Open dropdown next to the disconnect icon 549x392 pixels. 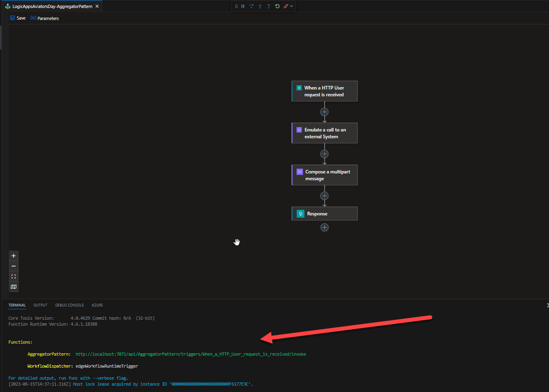tap(291, 6)
